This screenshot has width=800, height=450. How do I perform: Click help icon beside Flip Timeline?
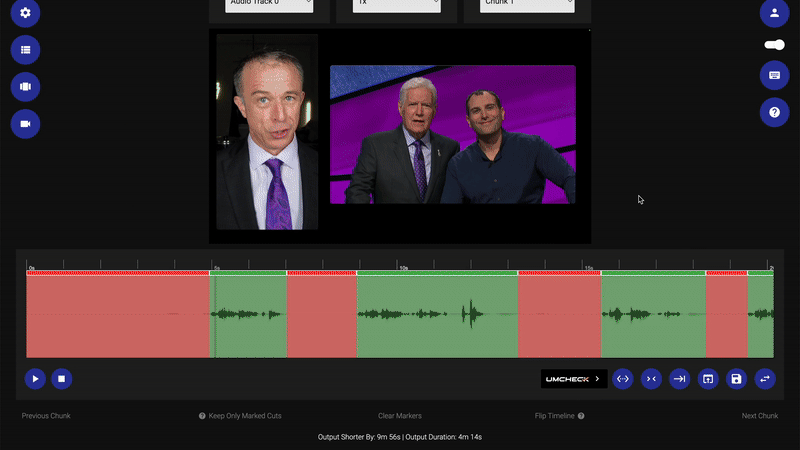coord(581,416)
